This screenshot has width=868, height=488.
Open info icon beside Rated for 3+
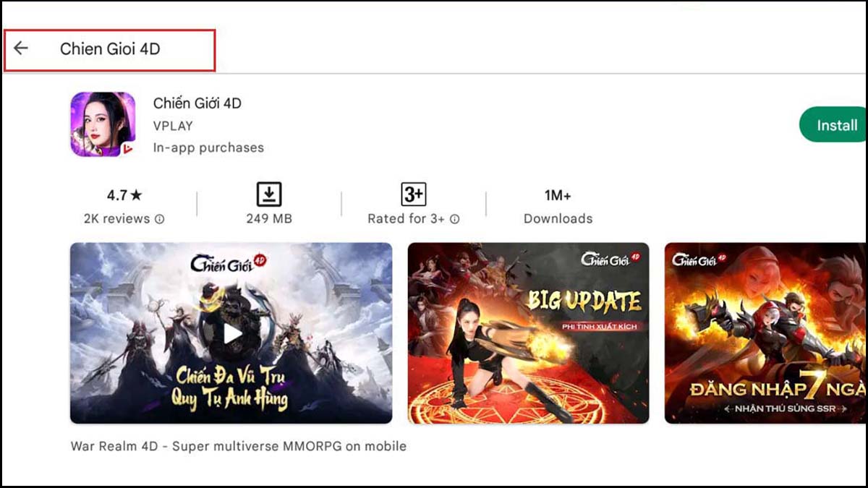(455, 219)
